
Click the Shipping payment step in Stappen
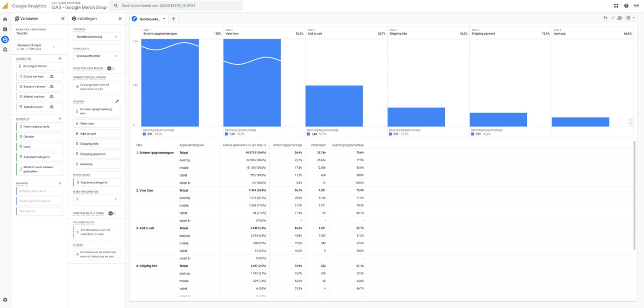pos(97,154)
